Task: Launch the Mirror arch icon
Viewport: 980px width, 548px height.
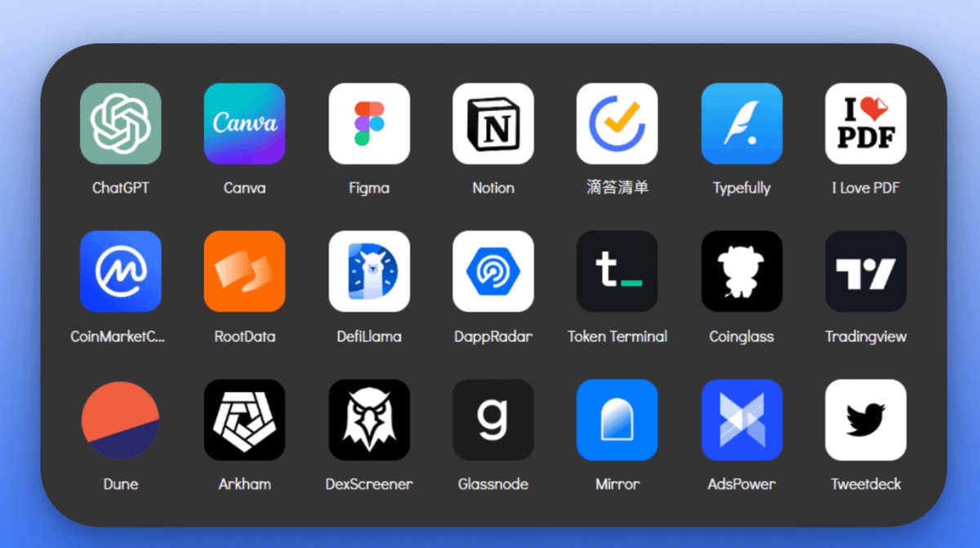Action: tap(617, 420)
